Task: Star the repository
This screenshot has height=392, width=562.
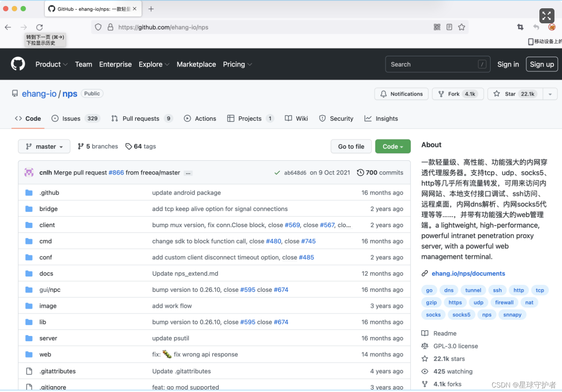Action: coord(515,94)
